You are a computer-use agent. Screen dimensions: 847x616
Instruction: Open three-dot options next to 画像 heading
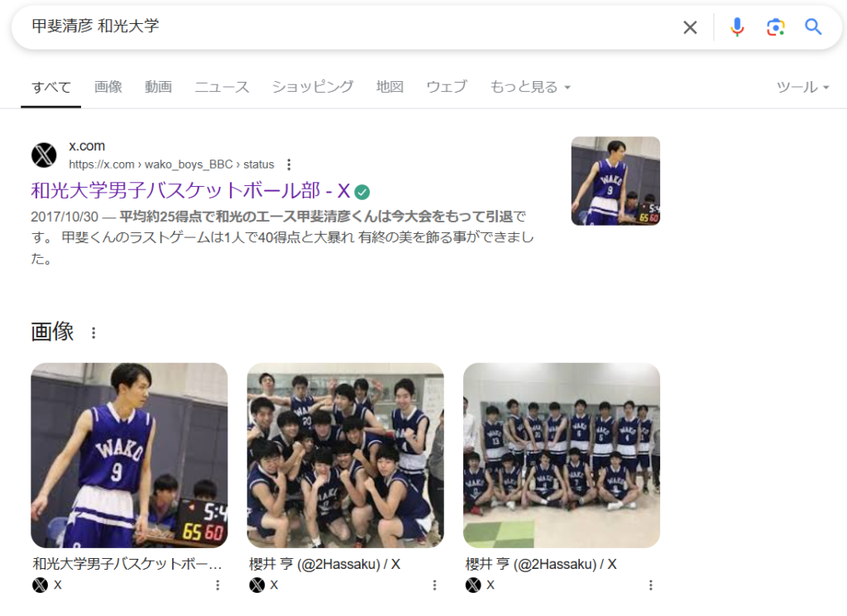93,333
